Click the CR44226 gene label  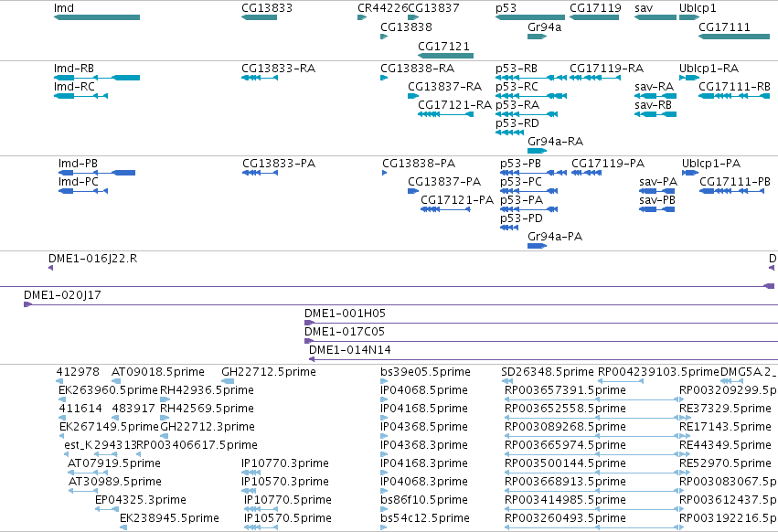pos(382,8)
